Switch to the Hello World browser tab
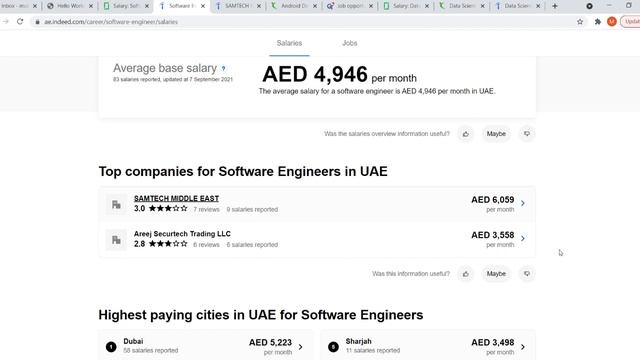The image size is (640, 360). coord(69,6)
